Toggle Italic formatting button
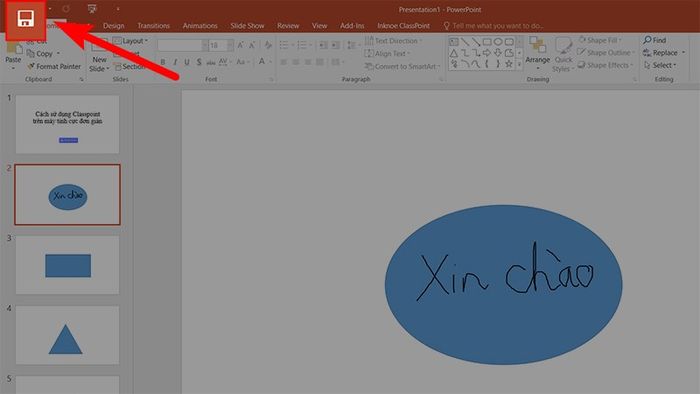Image resolution: width=700 pixels, height=394 pixels. 175,62
